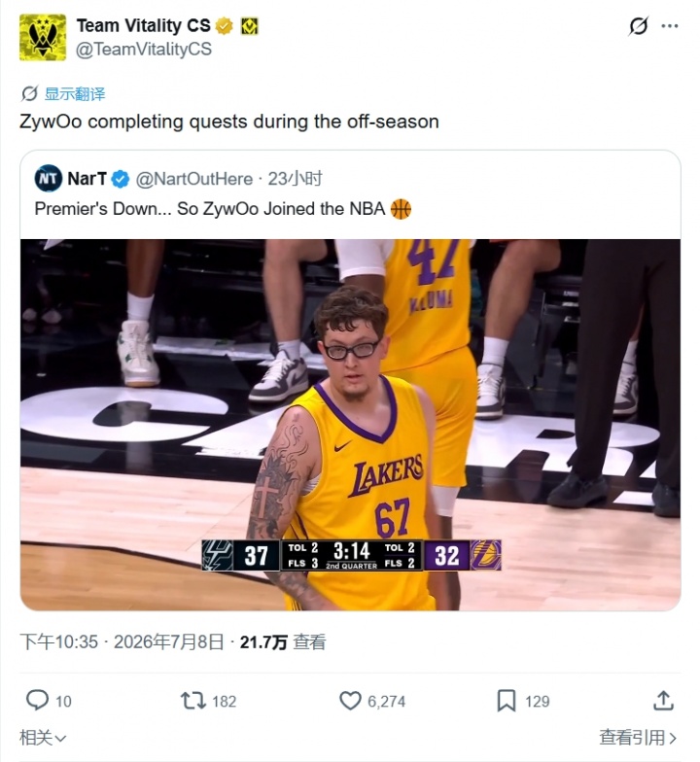The height and width of the screenshot is (762, 700).
Task: Click NarT's blue verified checkmark
Action: point(121,179)
